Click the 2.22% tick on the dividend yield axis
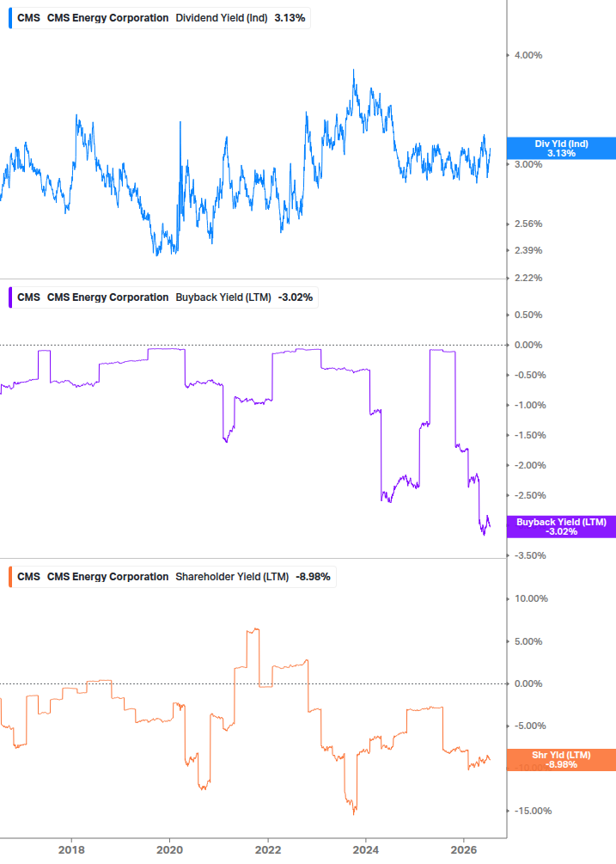This screenshot has height=864, width=616. tap(528, 278)
